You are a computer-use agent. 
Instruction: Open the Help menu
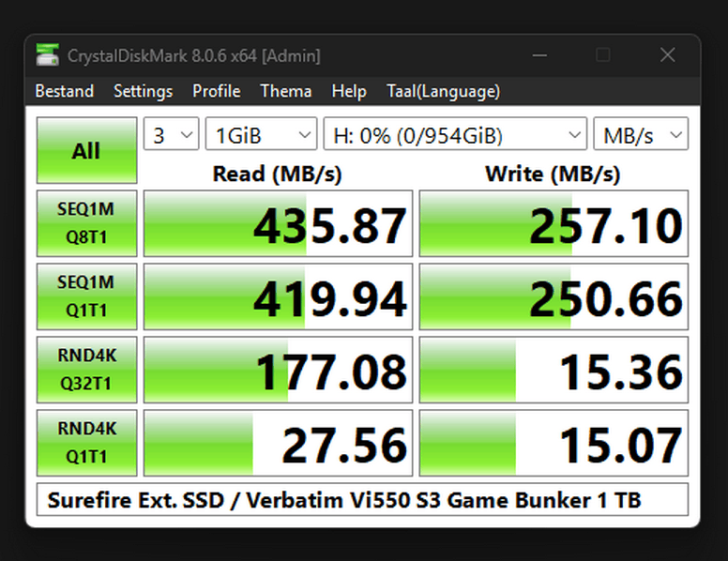349,91
